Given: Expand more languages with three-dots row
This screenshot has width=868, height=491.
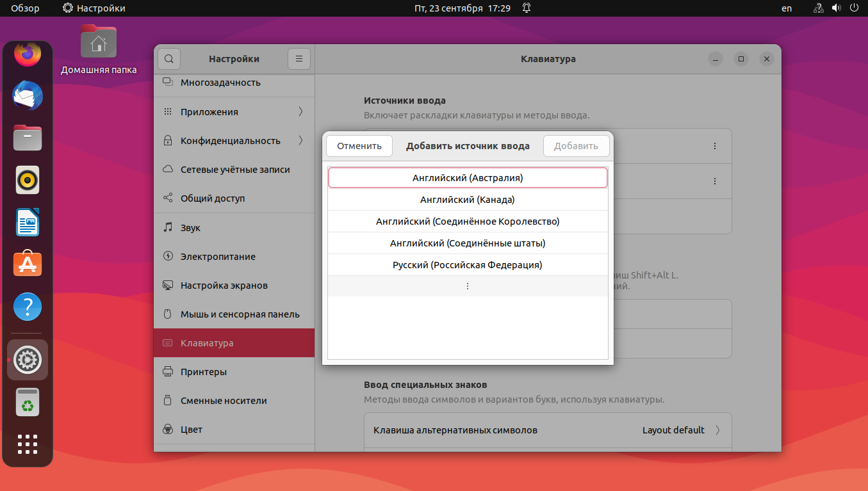Looking at the screenshot, I should click(x=468, y=286).
